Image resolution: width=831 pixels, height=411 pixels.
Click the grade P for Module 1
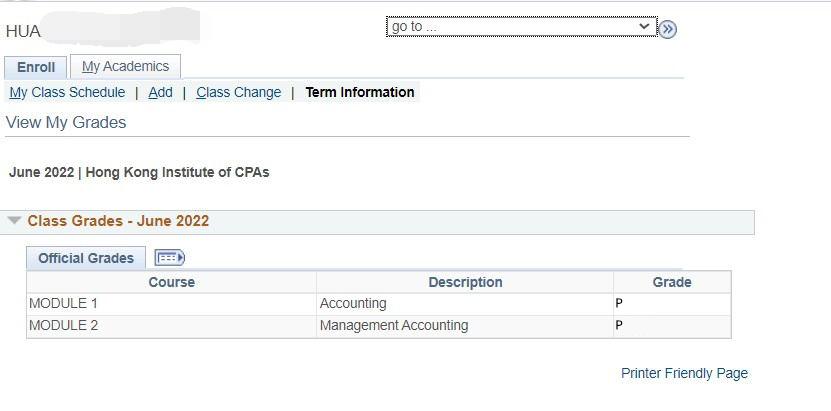click(x=619, y=303)
